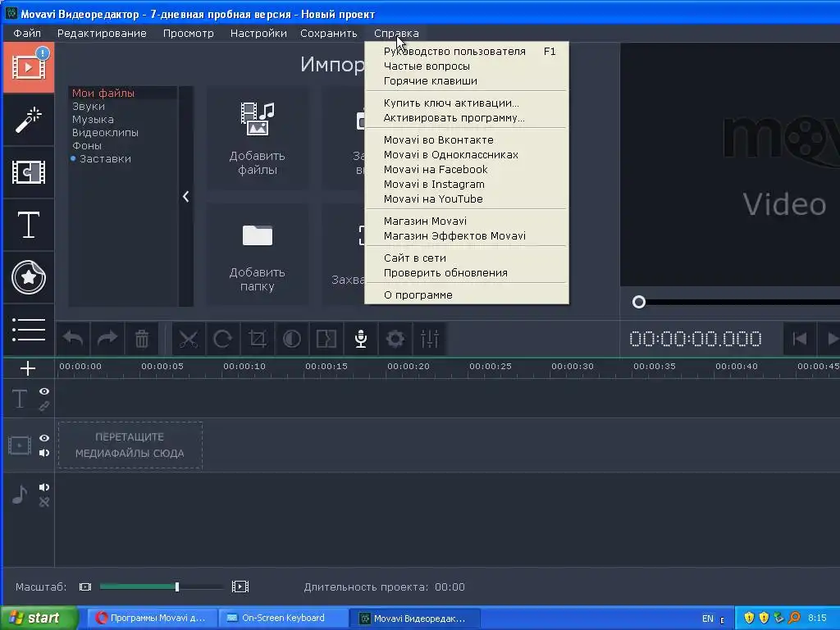
Task: Open the Transitions tab icon
Action: click(29, 172)
